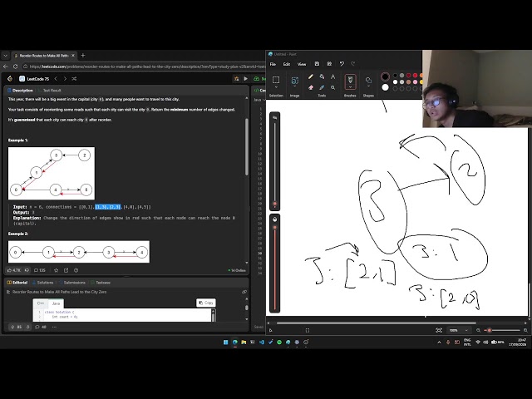Open a new browser tab
This screenshot has height=399, width=532.
[83, 56]
